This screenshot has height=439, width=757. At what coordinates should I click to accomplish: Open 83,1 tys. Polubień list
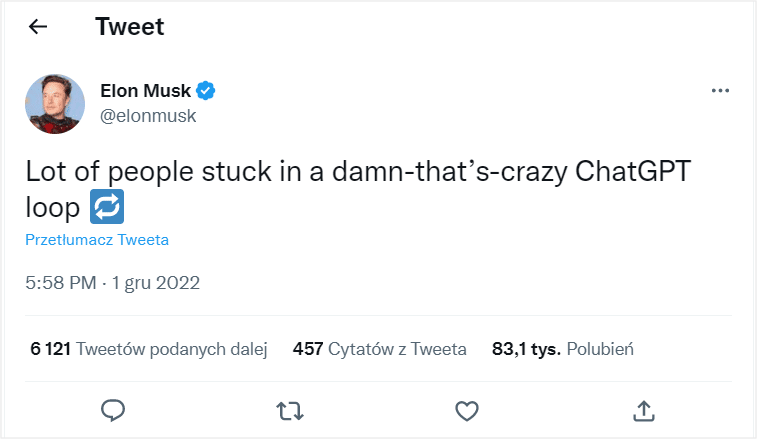563,349
